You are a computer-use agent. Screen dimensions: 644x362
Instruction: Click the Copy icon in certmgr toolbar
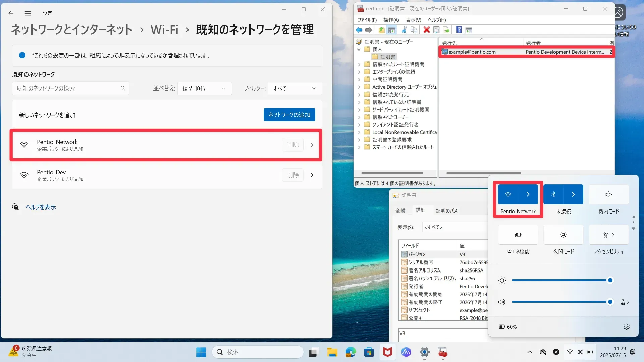click(414, 30)
